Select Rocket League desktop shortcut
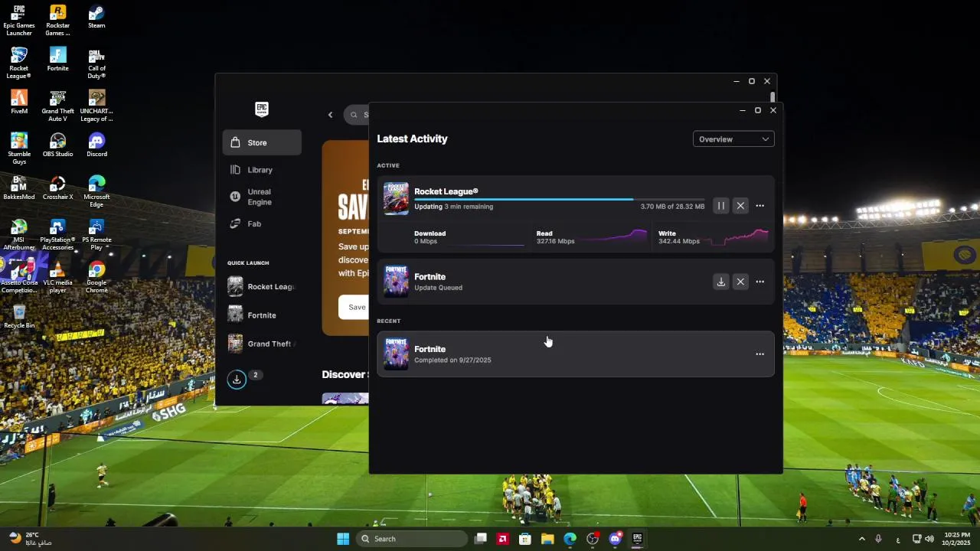Screen dimensions: 980x551 coord(19,64)
